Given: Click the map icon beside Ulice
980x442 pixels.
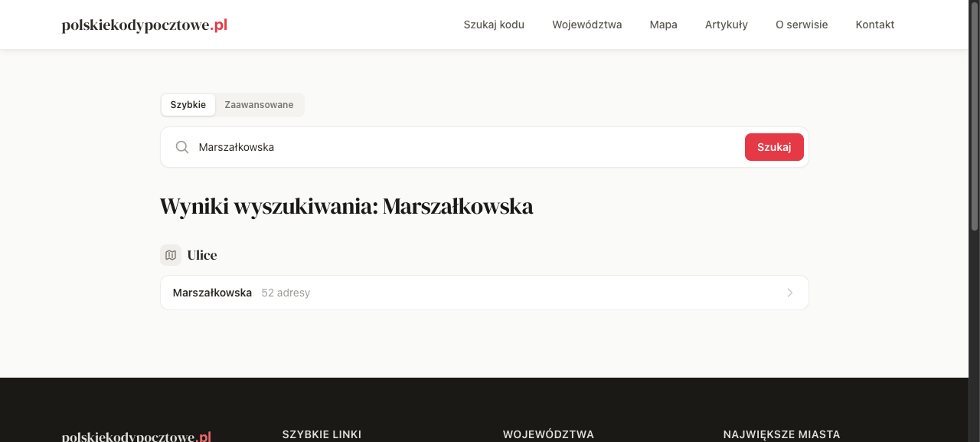Looking at the screenshot, I should click(171, 255).
